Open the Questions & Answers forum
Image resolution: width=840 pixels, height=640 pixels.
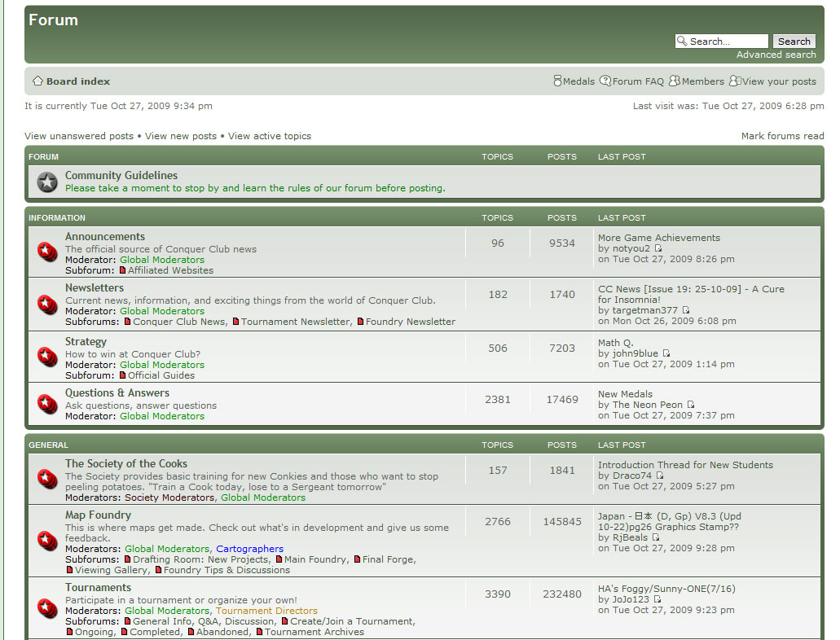pyautogui.click(x=117, y=393)
